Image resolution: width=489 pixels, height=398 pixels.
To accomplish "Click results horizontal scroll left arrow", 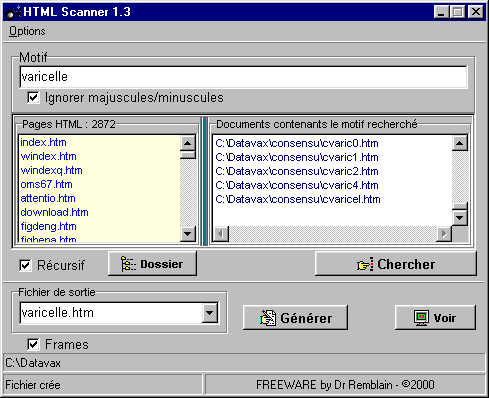I will click(221, 234).
